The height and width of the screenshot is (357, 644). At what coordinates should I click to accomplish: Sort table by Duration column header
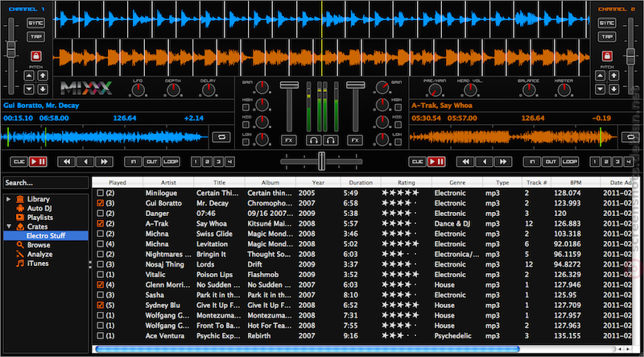361,183
